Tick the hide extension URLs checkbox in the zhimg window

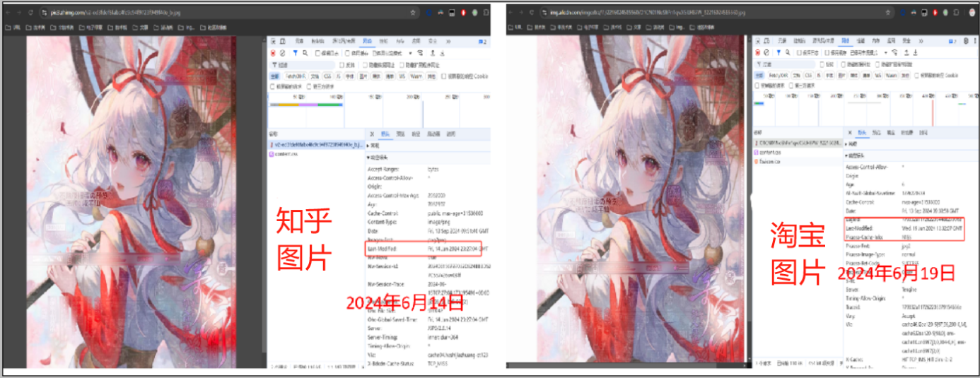[x=402, y=65]
